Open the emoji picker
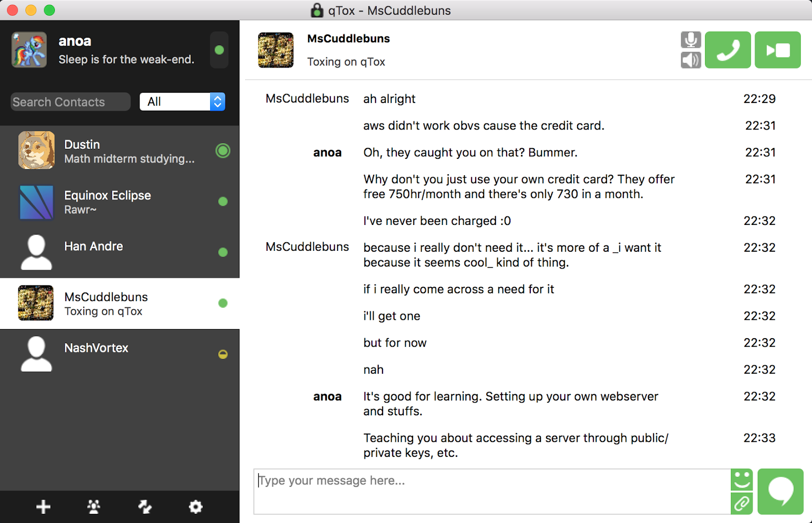 tap(741, 479)
